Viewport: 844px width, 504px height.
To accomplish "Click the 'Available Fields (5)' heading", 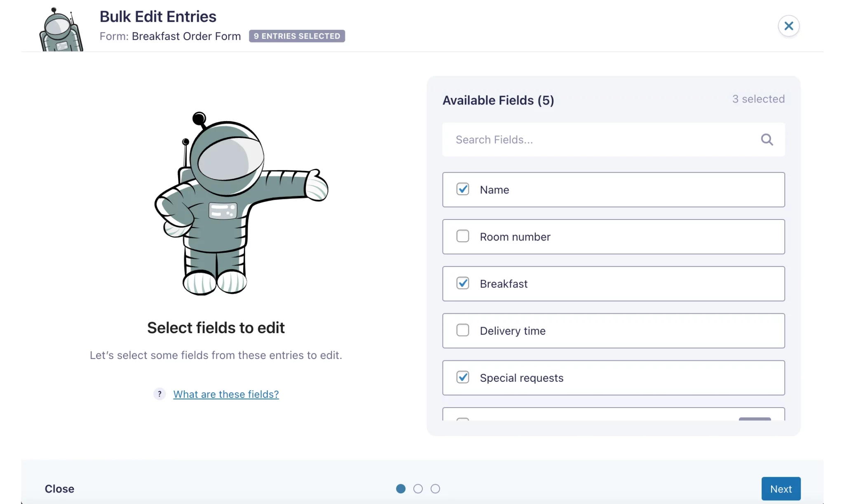I will click(498, 100).
